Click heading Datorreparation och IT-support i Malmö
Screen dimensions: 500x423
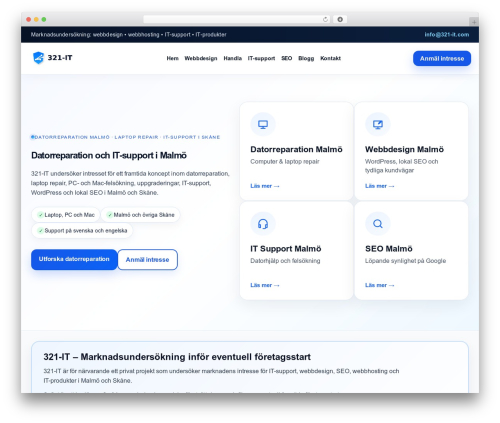pyautogui.click(x=109, y=156)
